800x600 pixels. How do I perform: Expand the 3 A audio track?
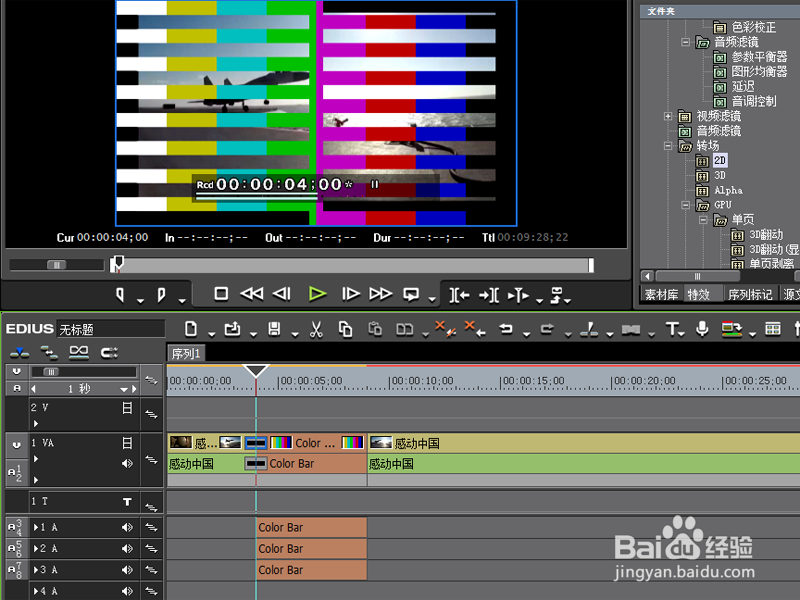[36, 569]
